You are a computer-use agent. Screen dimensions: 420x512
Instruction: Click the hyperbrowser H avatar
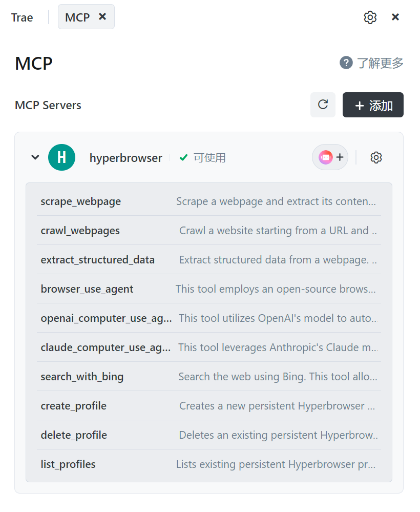[61, 157]
